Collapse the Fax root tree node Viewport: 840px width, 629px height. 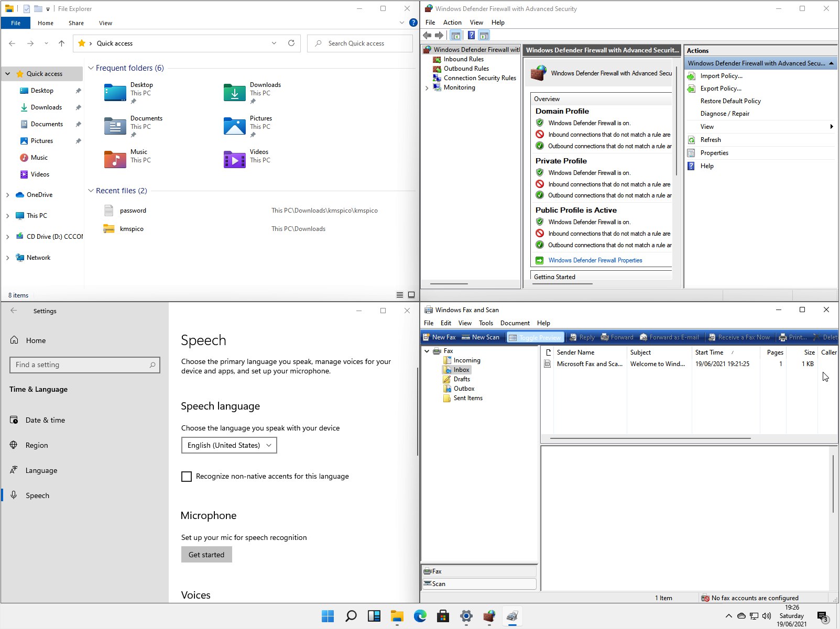pyautogui.click(x=427, y=351)
